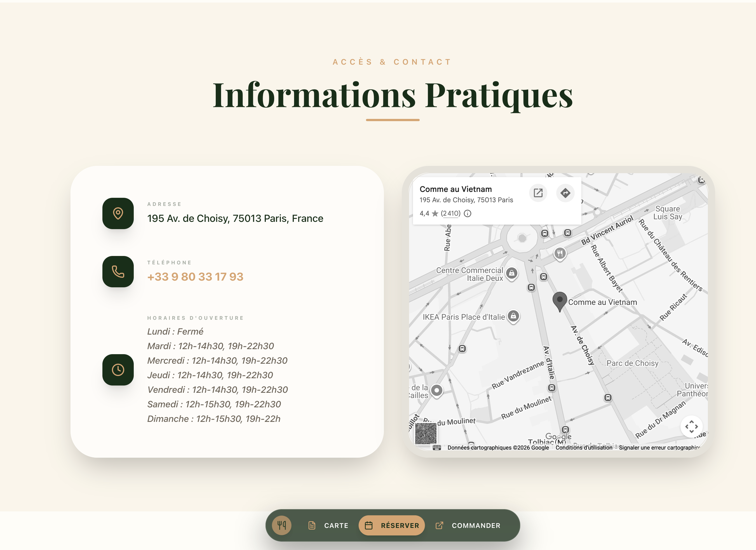Viewport: 756px width, 550px height.
Task: Click the calendar icon on Réserver
Action: pyautogui.click(x=369, y=525)
